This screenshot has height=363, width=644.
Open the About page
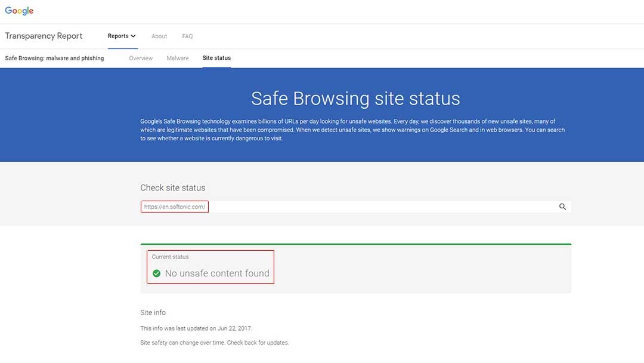click(159, 36)
